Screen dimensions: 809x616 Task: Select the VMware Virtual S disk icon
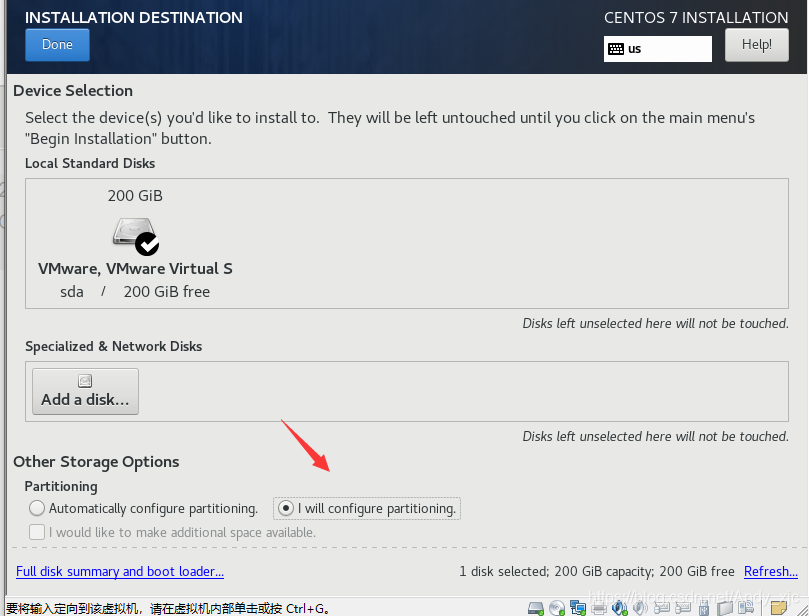coord(136,236)
